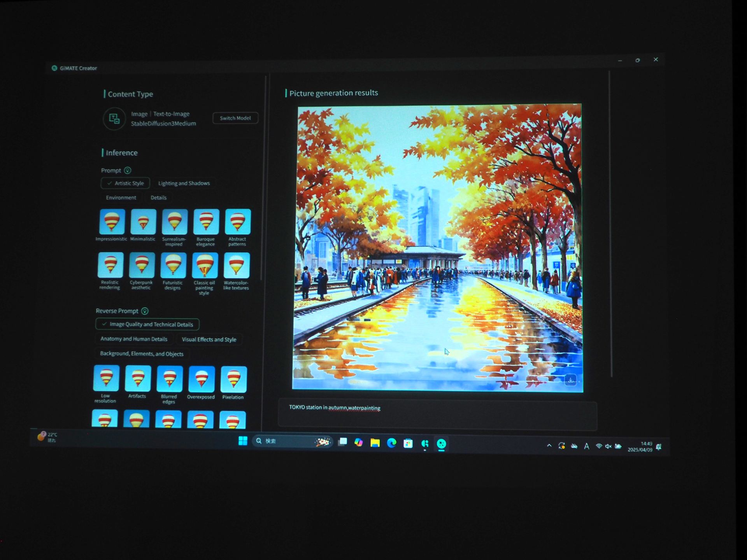This screenshot has width=747, height=560.
Task: Select the Classic oil painting style icon
Action: tap(205, 266)
